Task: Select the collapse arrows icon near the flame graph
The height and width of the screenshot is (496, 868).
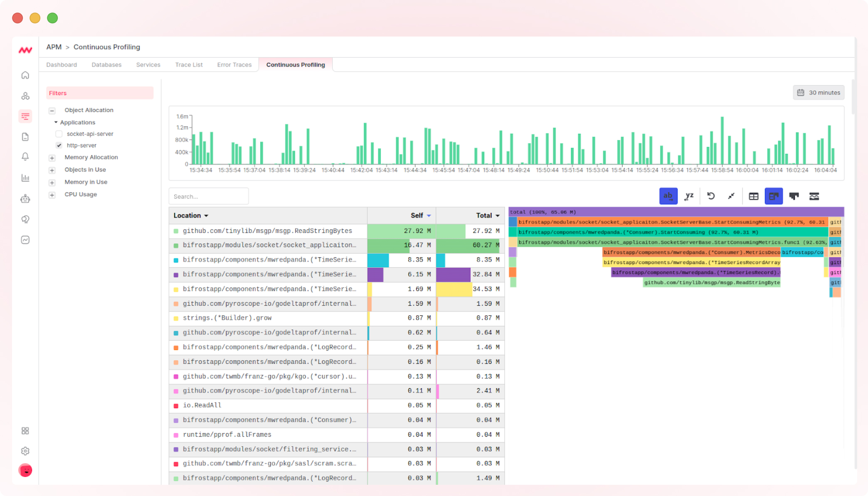Action: tap(731, 196)
